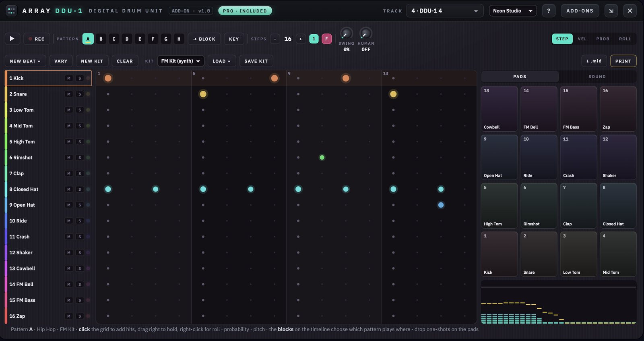Viewport: 644px width, 341px height.
Task: Click the → BLOCK button
Action: pos(204,39)
